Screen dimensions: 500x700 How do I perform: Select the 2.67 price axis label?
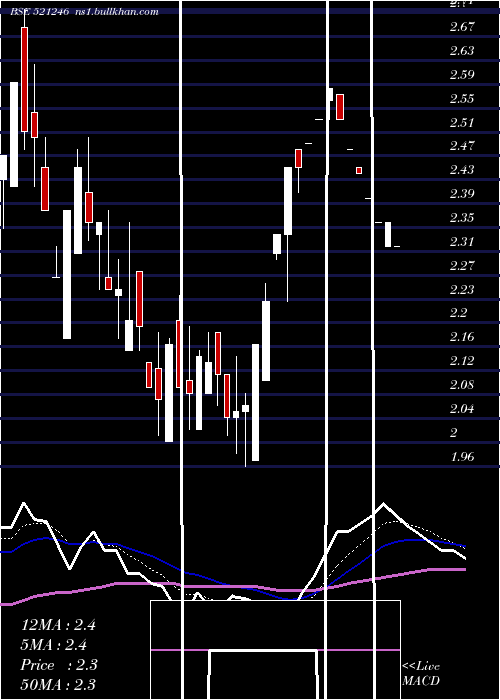(x=462, y=27)
